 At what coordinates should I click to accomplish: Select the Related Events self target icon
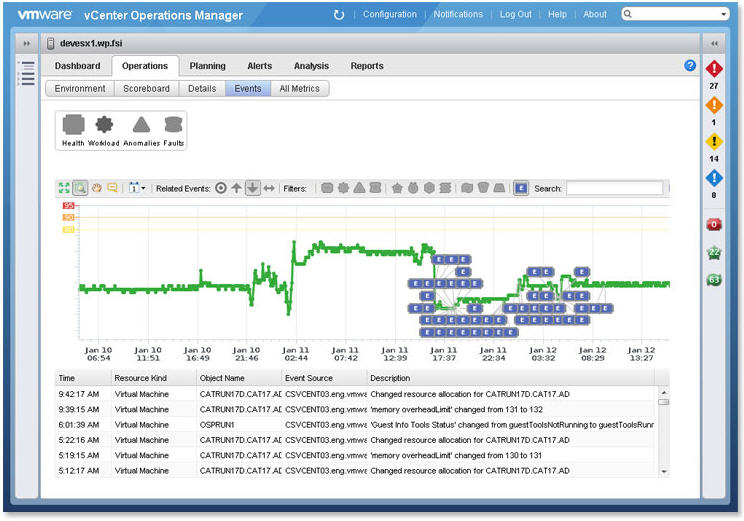(x=221, y=188)
